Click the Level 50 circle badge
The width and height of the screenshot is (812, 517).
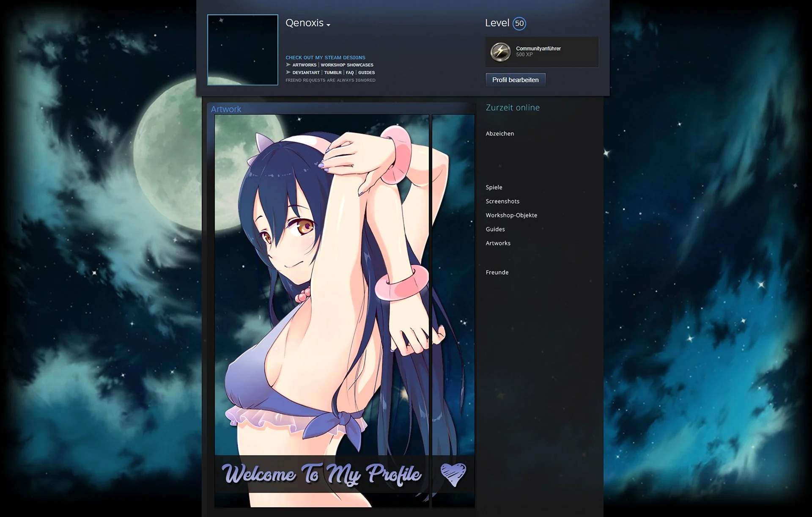[519, 24]
